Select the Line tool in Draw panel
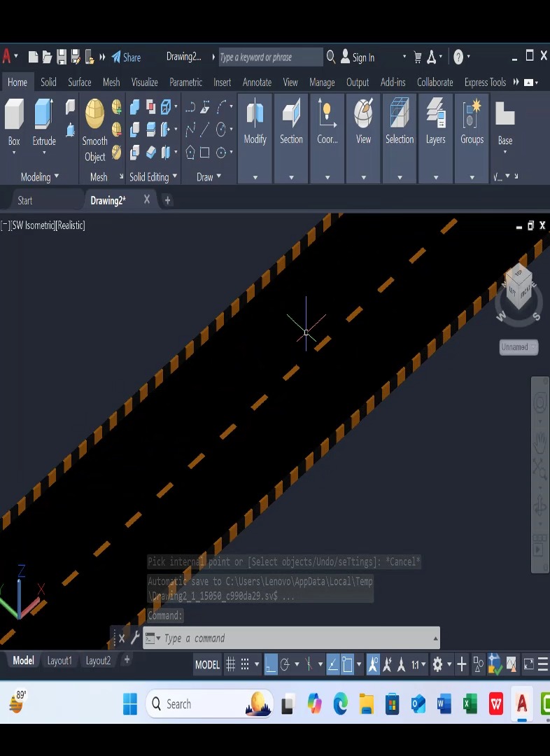Screen dimensions: 550x756 (205, 129)
